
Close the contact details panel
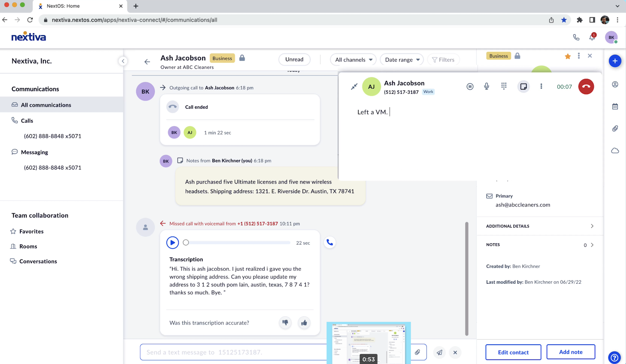[590, 56]
